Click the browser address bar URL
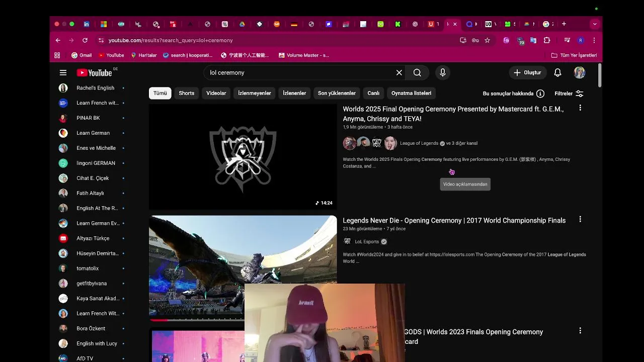 (x=171, y=40)
